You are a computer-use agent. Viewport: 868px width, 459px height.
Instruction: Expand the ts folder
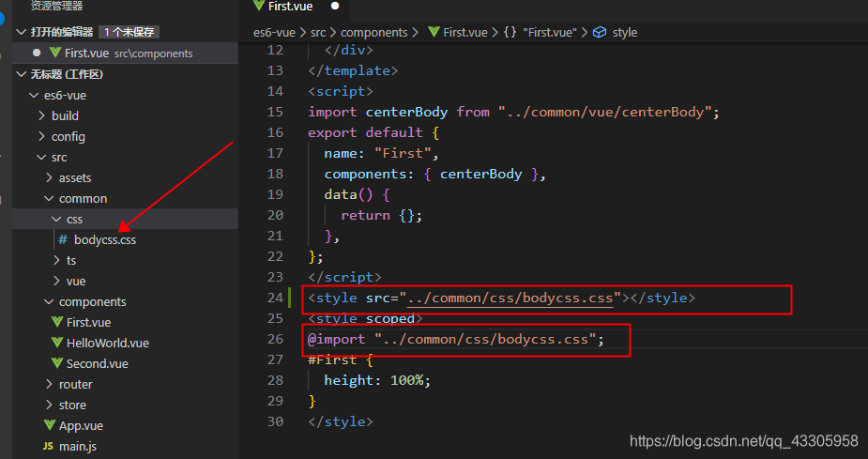56,260
